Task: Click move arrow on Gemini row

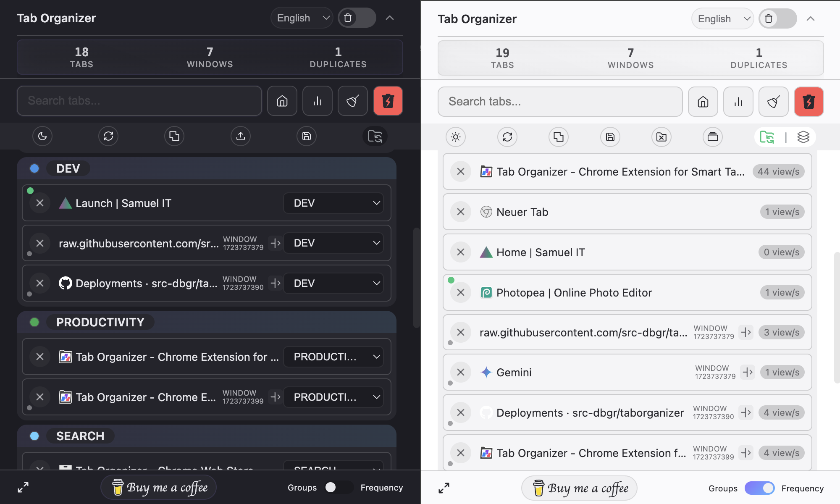Action: point(748,372)
